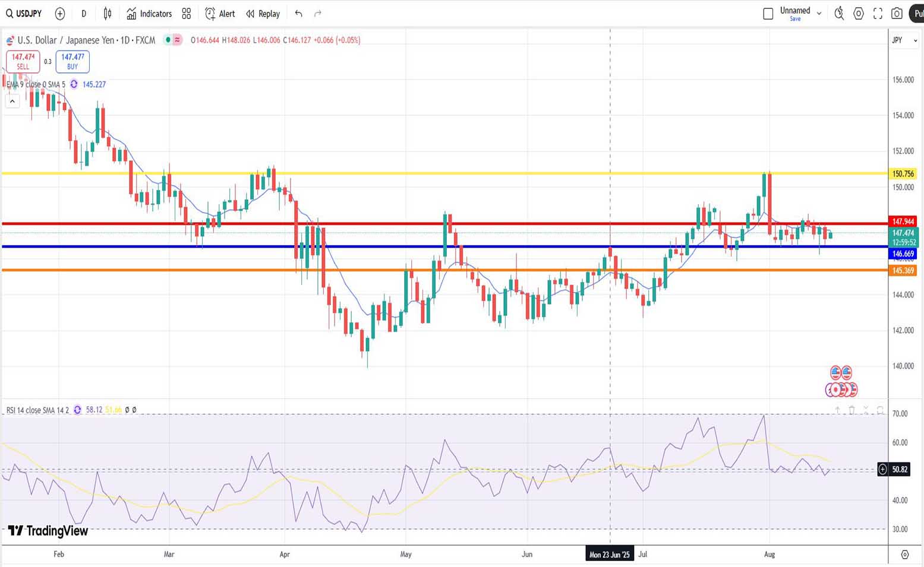Create a new Alert
This screenshot has height=567, width=924.
[220, 14]
